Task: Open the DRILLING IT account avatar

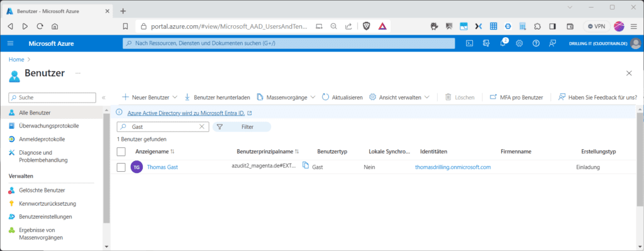Action: click(x=635, y=43)
